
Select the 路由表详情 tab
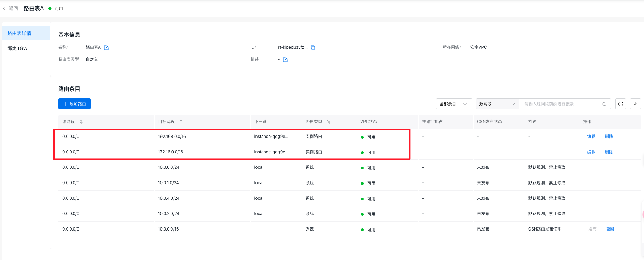[26, 33]
